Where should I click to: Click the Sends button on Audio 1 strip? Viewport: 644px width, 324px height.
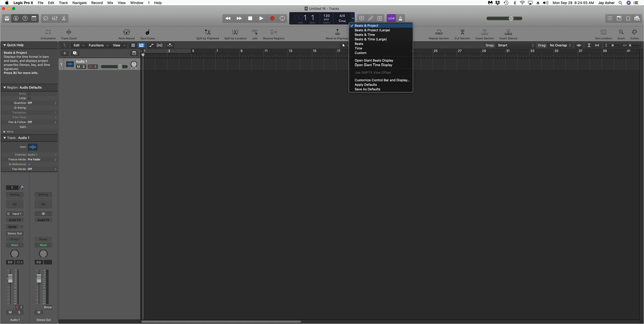click(x=12, y=227)
